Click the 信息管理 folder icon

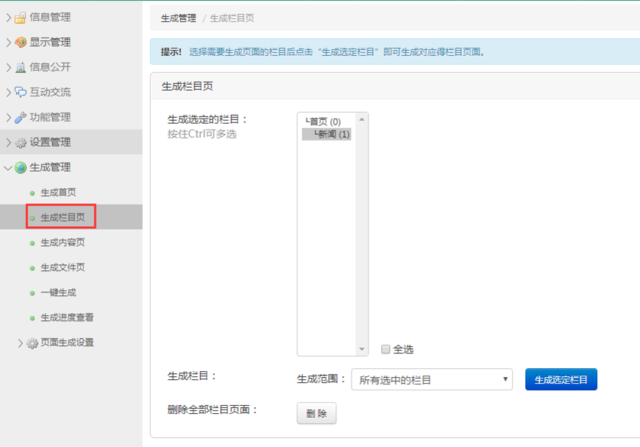[20, 17]
